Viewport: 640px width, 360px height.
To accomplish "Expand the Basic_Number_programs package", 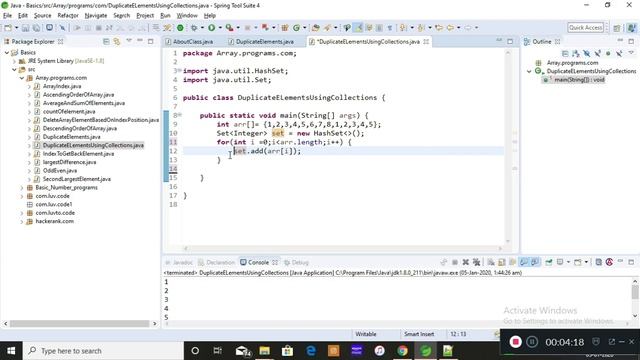I will 22,188.
